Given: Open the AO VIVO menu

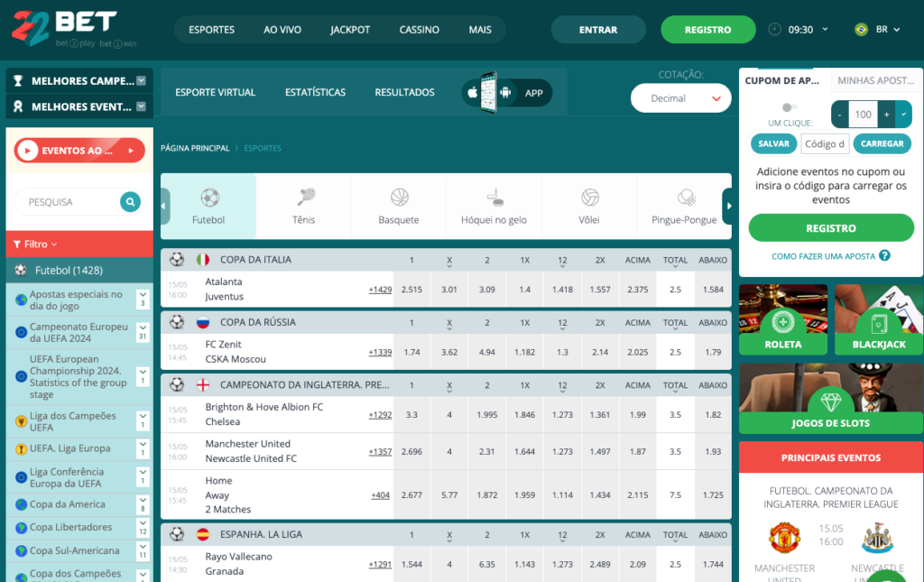Looking at the screenshot, I should pos(282,30).
